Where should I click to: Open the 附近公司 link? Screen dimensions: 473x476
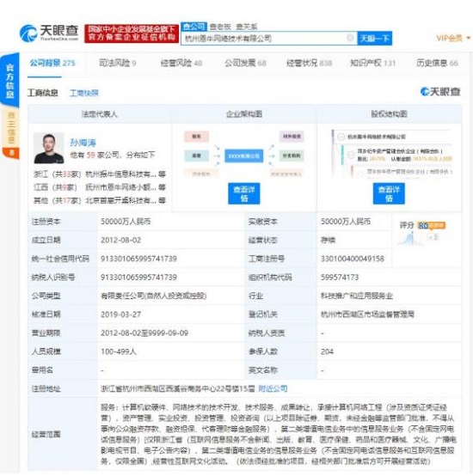(x=273, y=388)
